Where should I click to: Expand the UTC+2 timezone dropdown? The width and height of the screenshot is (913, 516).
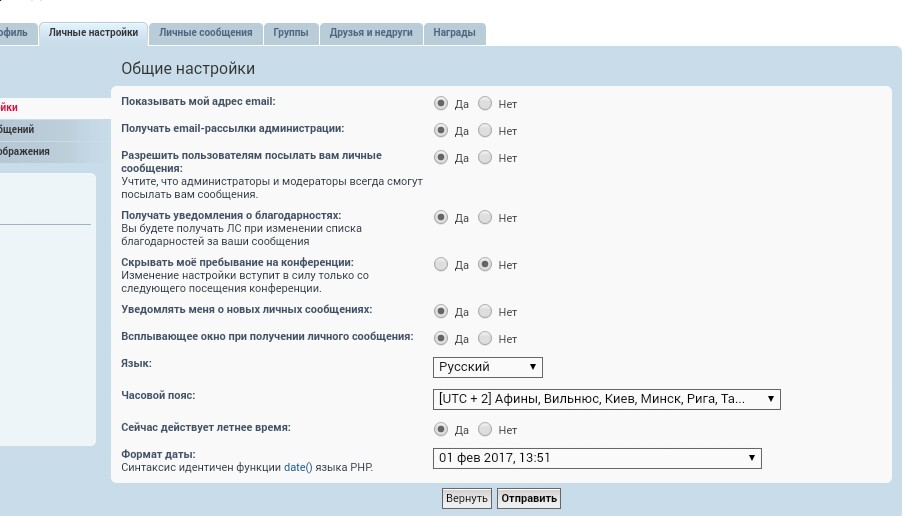click(x=606, y=399)
